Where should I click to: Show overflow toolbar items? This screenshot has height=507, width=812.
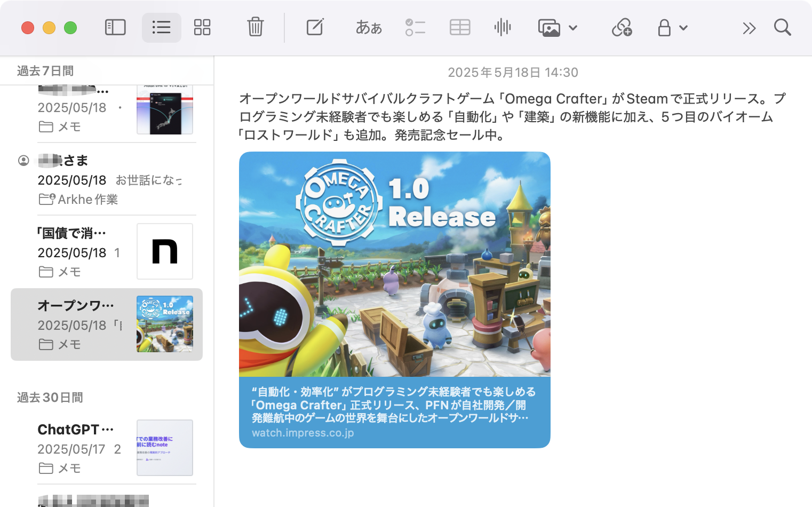(x=749, y=27)
